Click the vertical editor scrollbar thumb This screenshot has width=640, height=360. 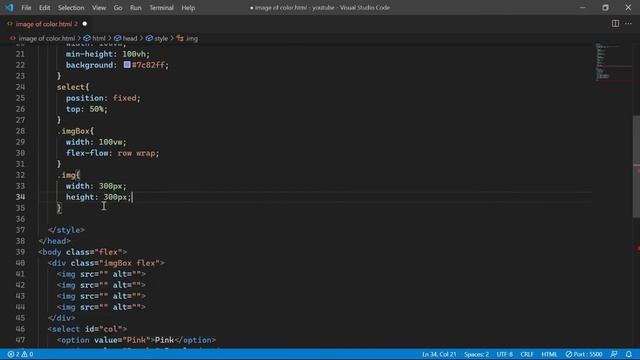(636, 167)
